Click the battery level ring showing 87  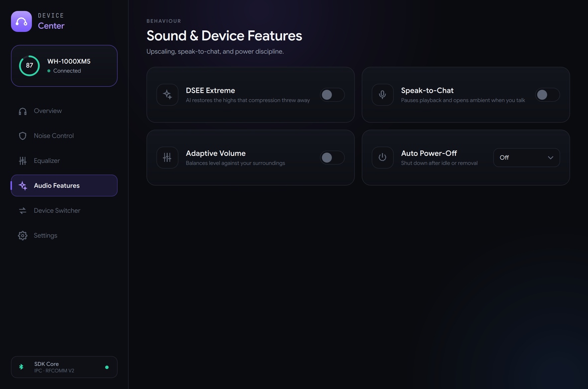29,66
